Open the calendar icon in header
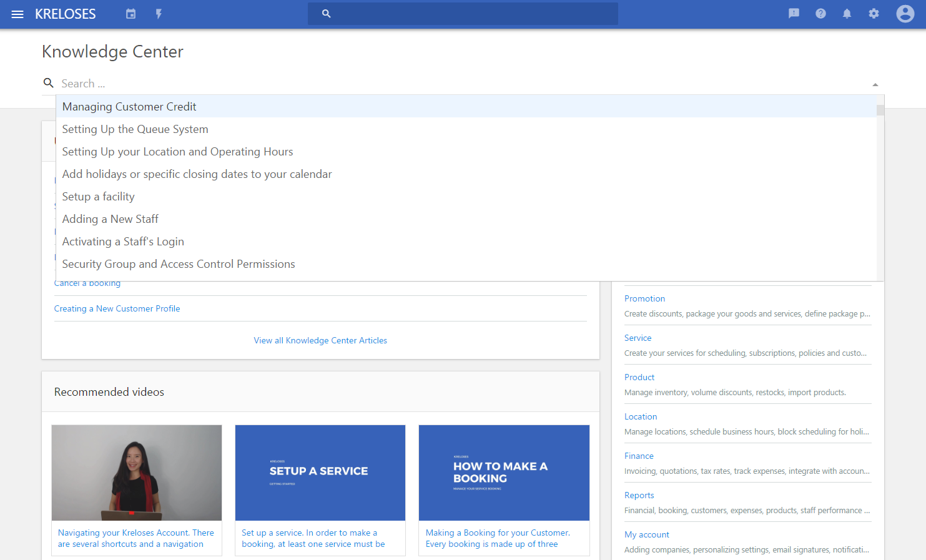This screenshot has height=560, width=926. coord(131,14)
